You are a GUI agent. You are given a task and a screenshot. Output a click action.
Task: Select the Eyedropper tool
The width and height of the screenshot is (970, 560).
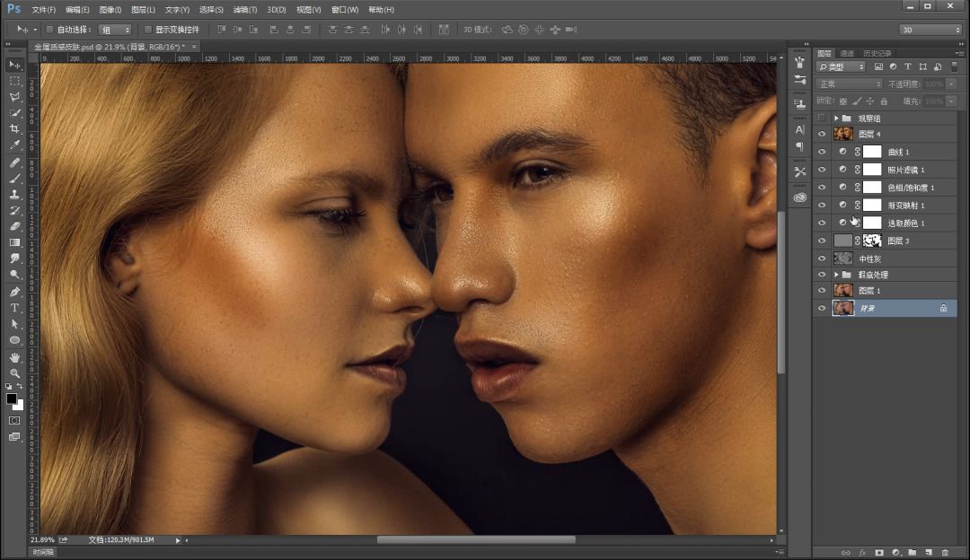pyautogui.click(x=14, y=145)
